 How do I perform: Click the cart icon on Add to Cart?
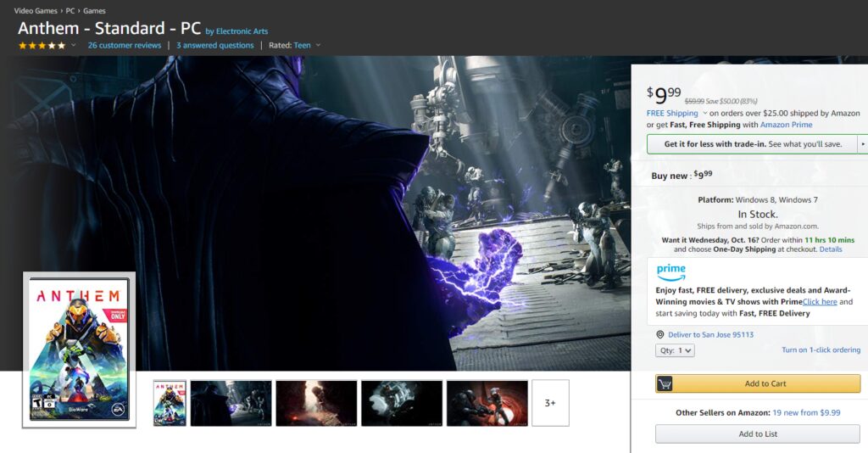(x=665, y=383)
